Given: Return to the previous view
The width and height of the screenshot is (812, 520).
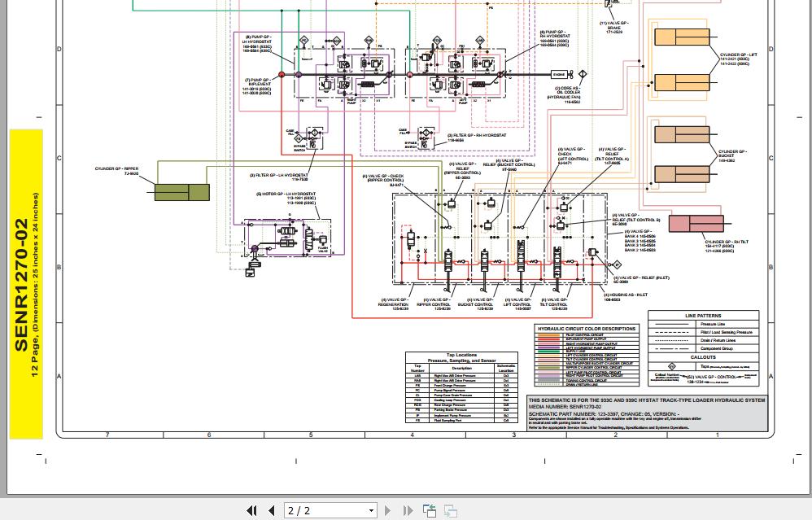Looking at the screenshot, I should tap(430, 511).
